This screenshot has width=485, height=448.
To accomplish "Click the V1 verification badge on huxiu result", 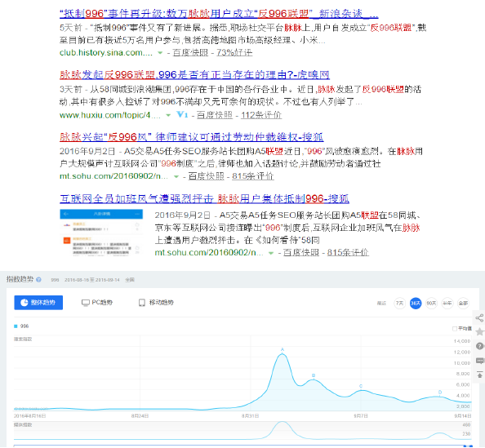I will tap(182, 115).
